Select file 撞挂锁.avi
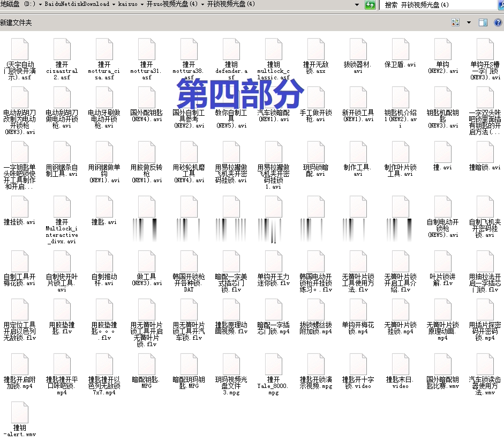 [x=20, y=211]
